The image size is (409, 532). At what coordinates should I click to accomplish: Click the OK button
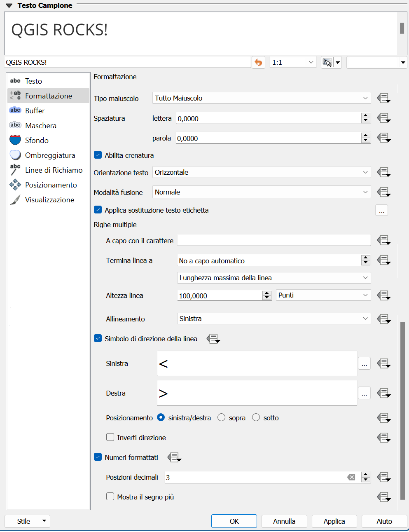tap(234, 521)
